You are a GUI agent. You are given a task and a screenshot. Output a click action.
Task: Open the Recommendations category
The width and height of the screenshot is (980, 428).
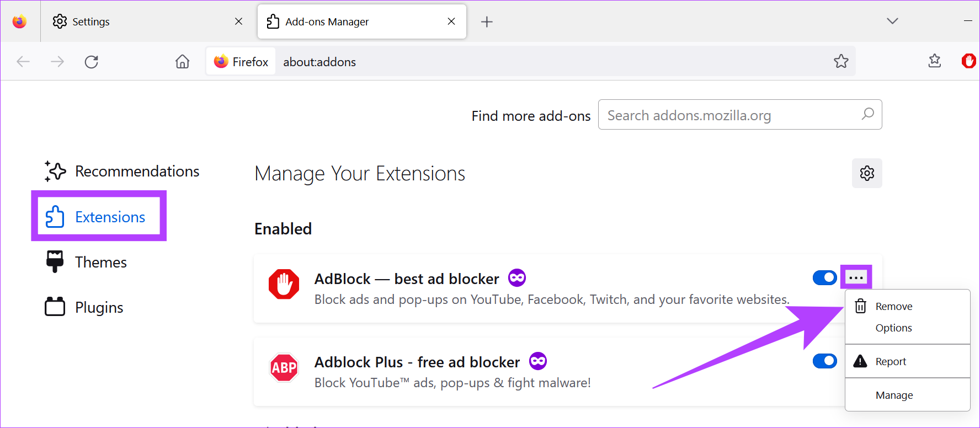[137, 172]
